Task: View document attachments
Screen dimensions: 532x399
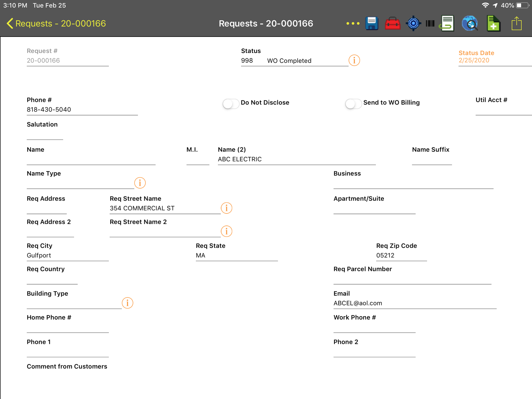Action: click(447, 23)
